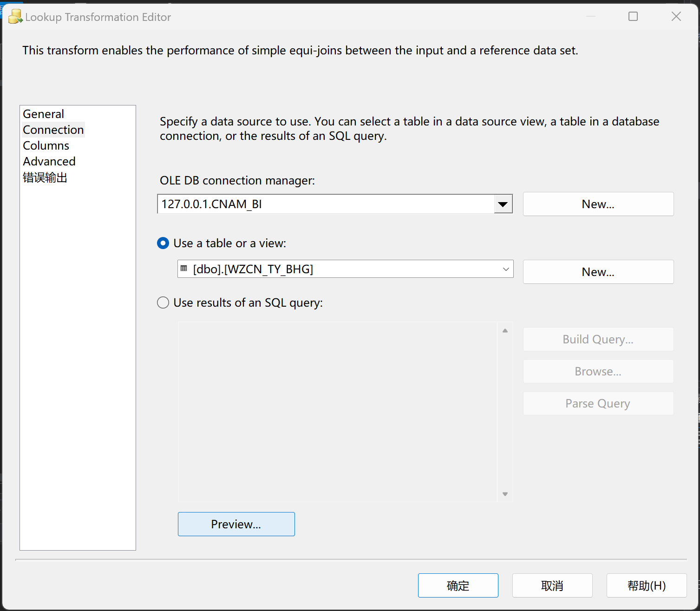Select the Connection page
Screen dimensions: 700x611
click(53, 130)
